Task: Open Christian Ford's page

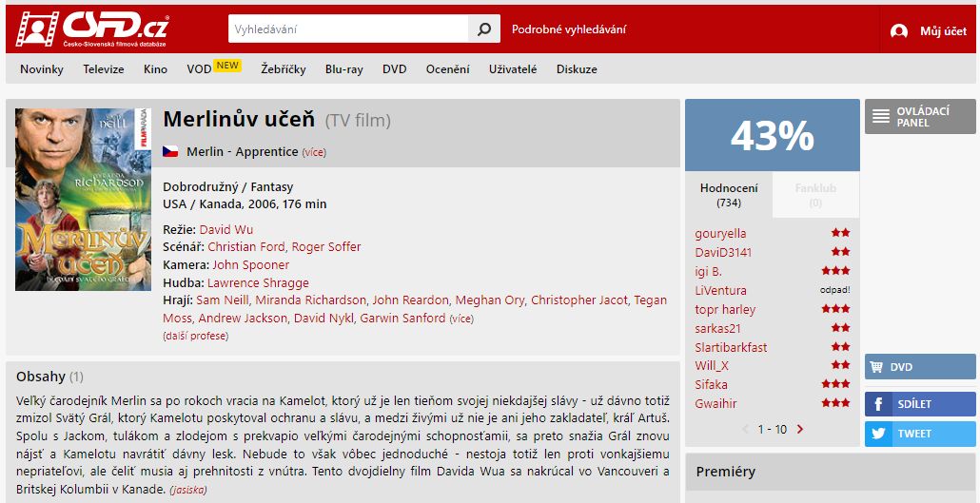Action: coord(246,247)
